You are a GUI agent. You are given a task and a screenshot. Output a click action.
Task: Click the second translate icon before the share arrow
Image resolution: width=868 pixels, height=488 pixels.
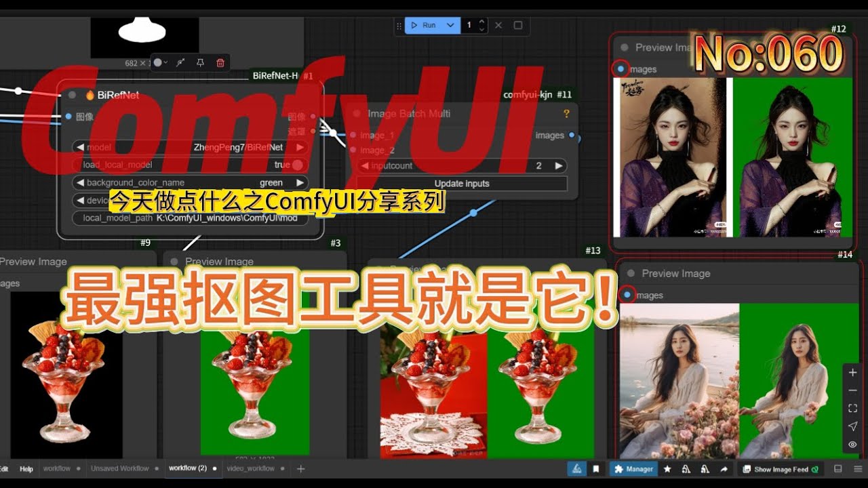pyautogui.click(x=705, y=468)
